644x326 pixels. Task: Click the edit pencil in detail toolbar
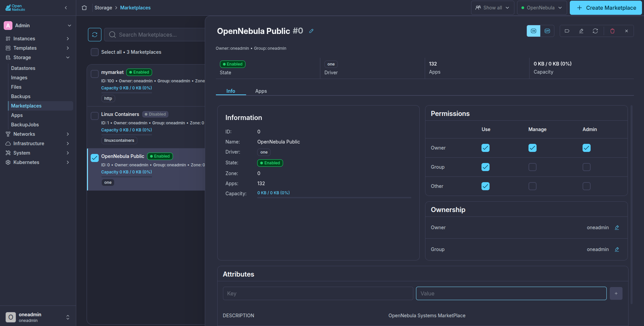[x=581, y=31]
